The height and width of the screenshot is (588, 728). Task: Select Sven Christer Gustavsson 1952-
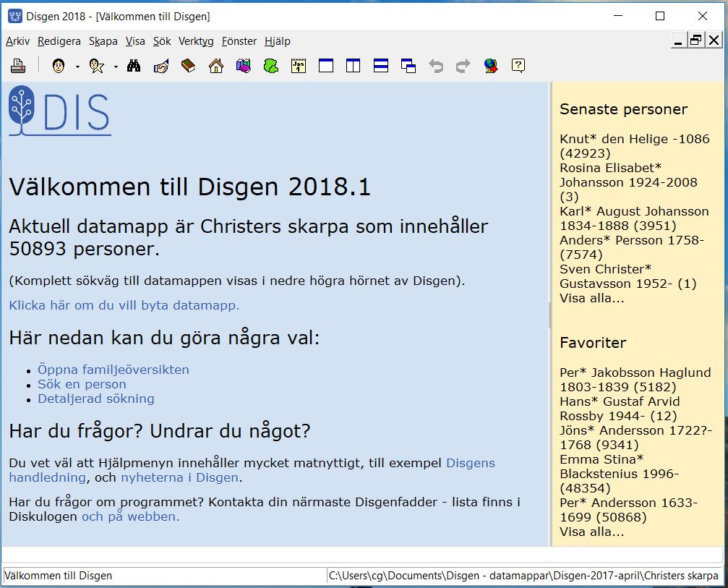[x=628, y=276]
